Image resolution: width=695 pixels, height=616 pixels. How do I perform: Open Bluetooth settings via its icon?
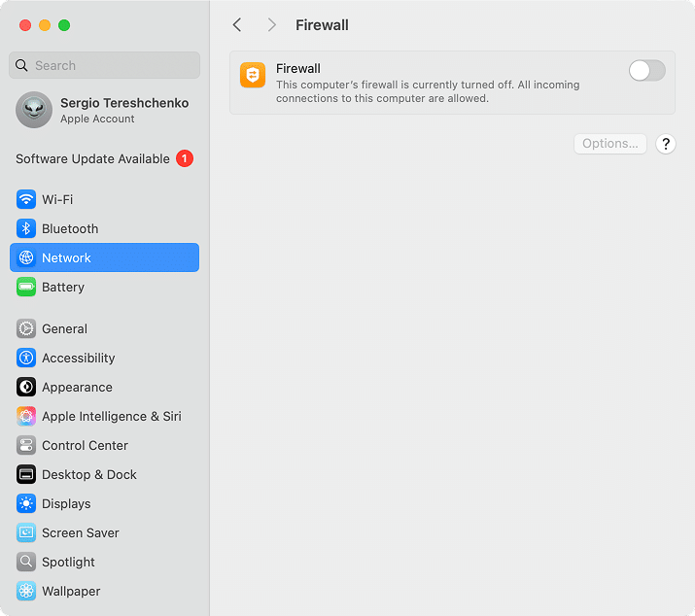(26, 228)
